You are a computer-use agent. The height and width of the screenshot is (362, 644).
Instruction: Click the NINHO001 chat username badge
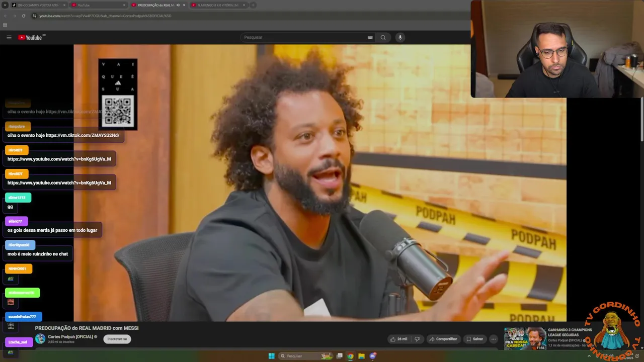[x=18, y=269]
